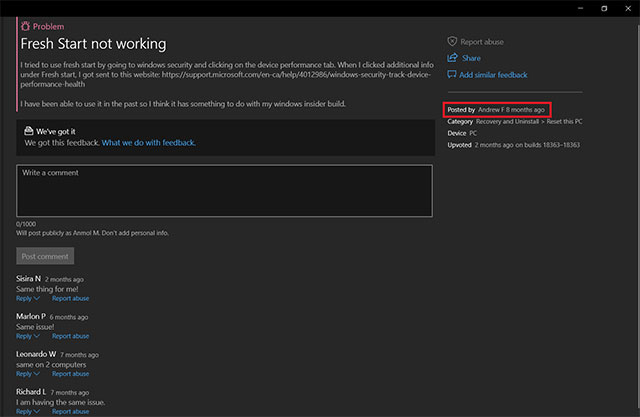
Task: Expand Reply under Marlon P's comment
Action: [x=27, y=336]
